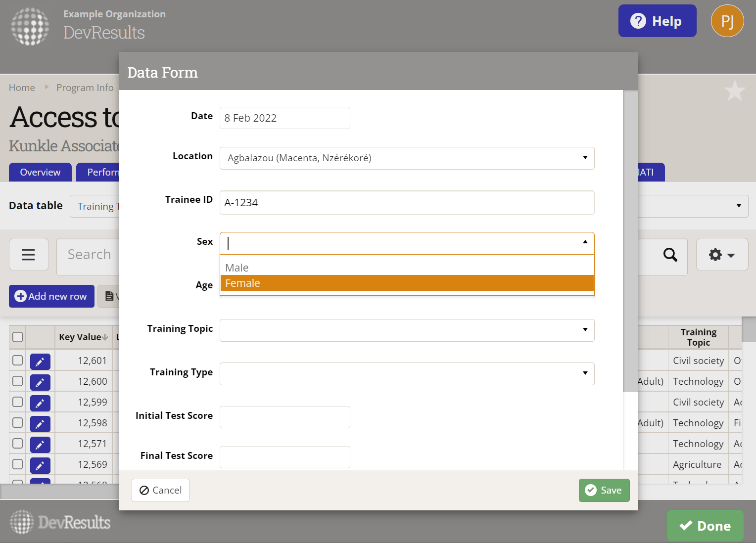Open the gear settings dropdown
Screen dimensions: 756x543
tap(722, 255)
